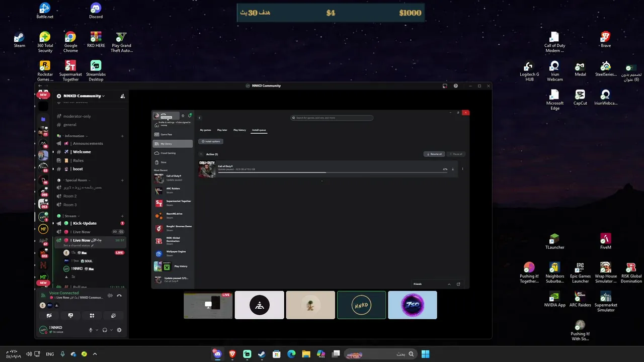This screenshot has height=362, width=644.
Task: Click Share Your Screen button in voice panel
Action: coord(70,316)
